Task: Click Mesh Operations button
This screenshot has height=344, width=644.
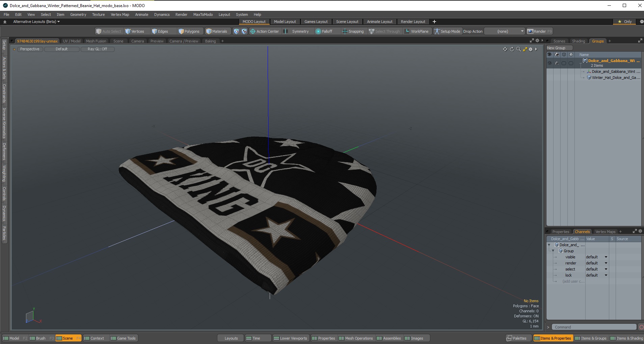Action: (356, 338)
